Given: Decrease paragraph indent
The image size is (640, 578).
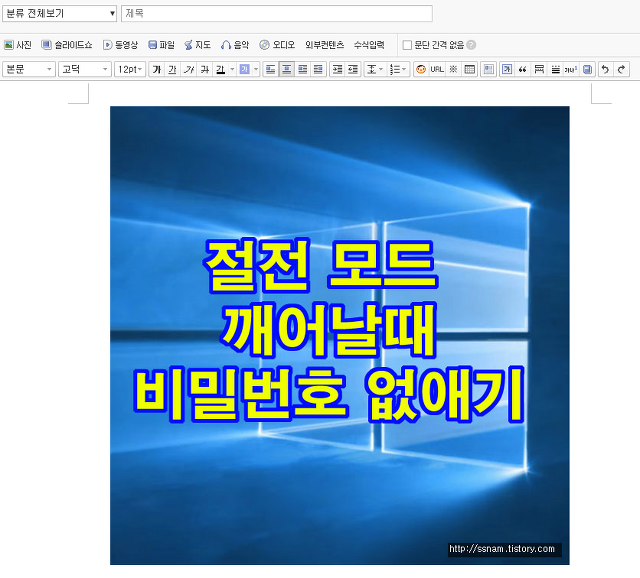Looking at the screenshot, I should (353, 69).
